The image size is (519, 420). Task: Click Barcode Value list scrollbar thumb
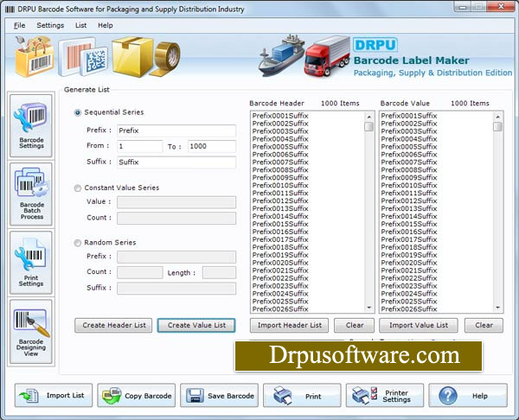tap(497, 127)
